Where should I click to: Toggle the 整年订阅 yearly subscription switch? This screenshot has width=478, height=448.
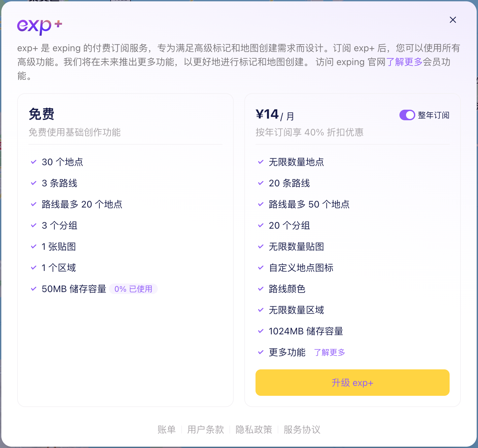pos(407,115)
